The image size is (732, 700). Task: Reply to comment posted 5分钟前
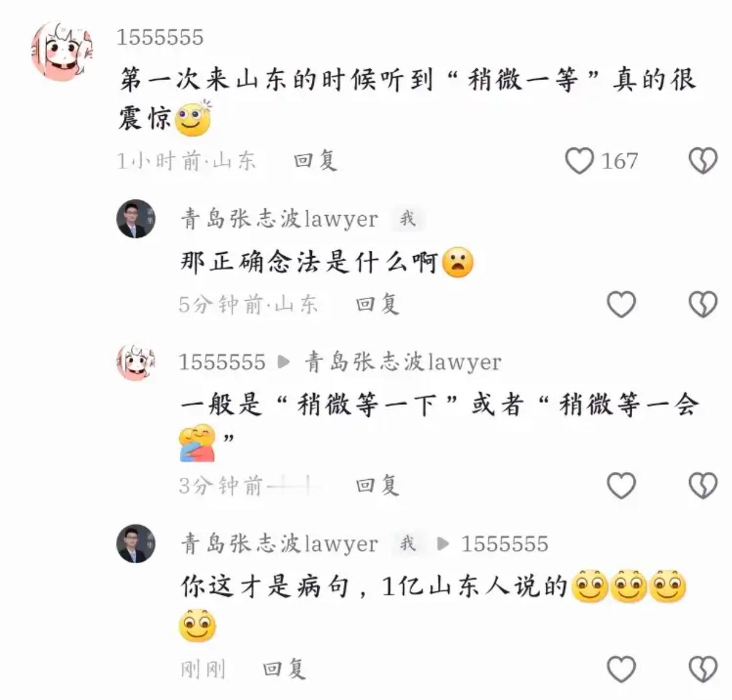377,304
